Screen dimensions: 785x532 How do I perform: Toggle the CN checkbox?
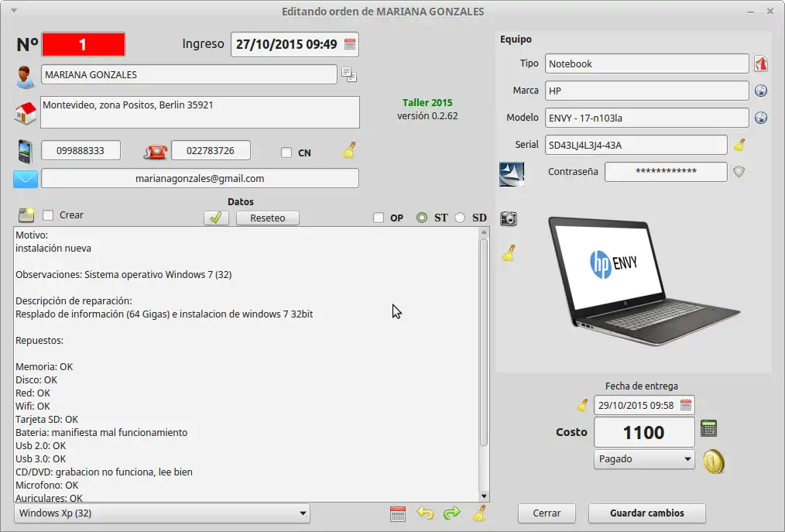click(x=286, y=153)
